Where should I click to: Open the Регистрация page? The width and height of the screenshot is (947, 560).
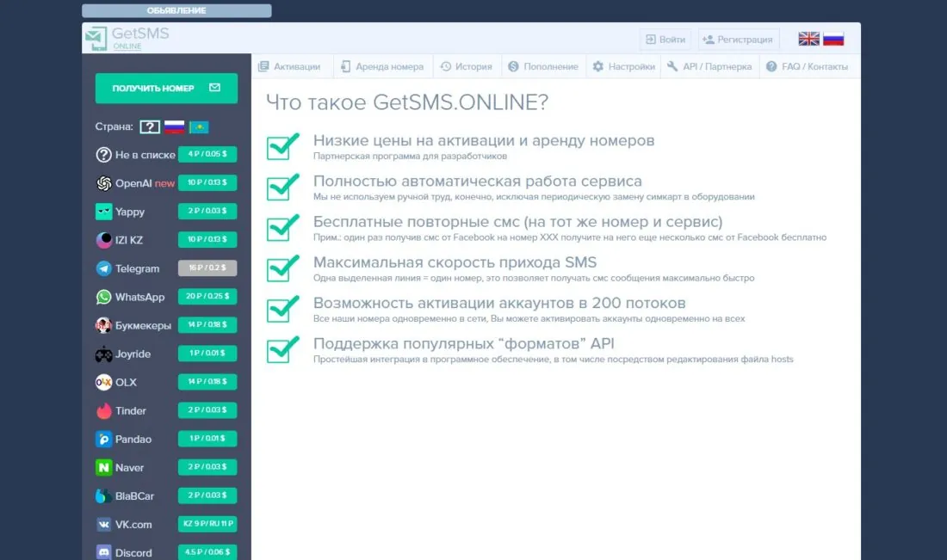[738, 39]
